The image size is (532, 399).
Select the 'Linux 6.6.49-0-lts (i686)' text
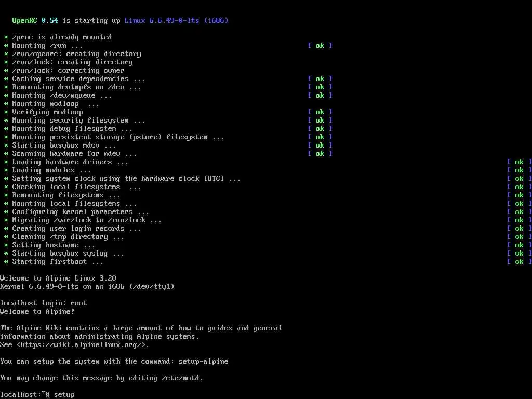pos(177,21)
